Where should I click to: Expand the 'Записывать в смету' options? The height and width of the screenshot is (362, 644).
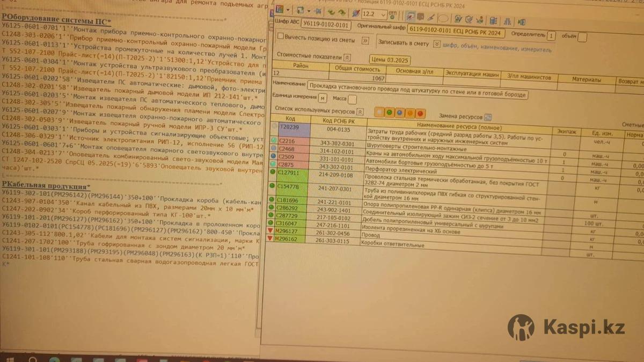coord(436,44)
